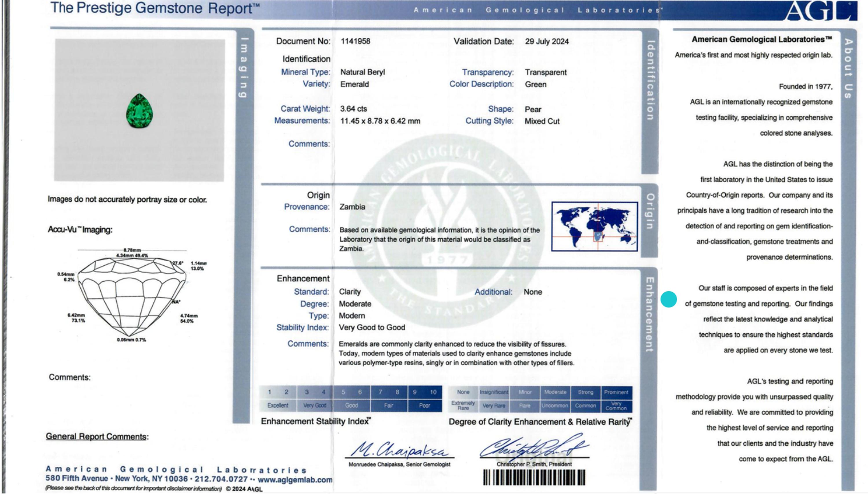This screenshot has height=494, width=868.
Task: Click the barcode under the president's signature
Action: click(534, 478)
